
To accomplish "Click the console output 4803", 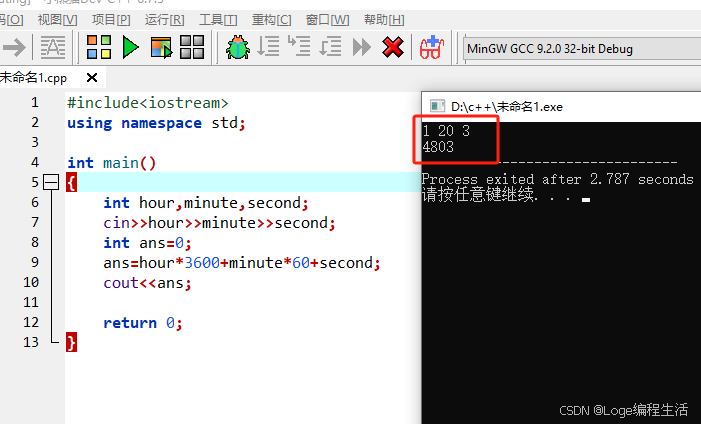I will click(x=438, y=147).
